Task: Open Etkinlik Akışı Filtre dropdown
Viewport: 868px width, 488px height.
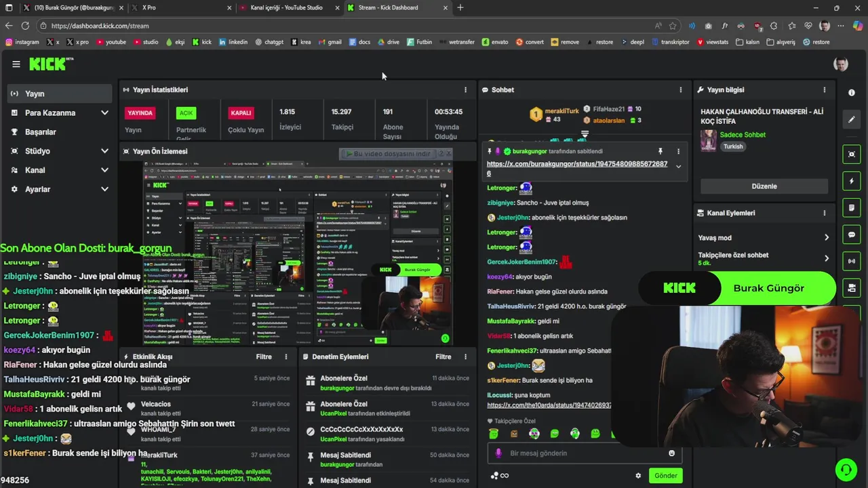Action: pyautogui.click(x=264, y=357)
